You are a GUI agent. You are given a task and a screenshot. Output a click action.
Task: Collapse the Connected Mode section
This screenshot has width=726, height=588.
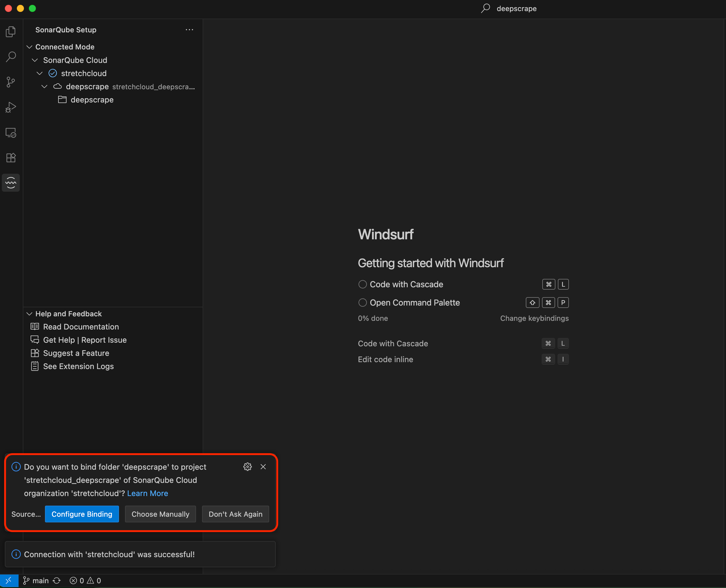29,47
